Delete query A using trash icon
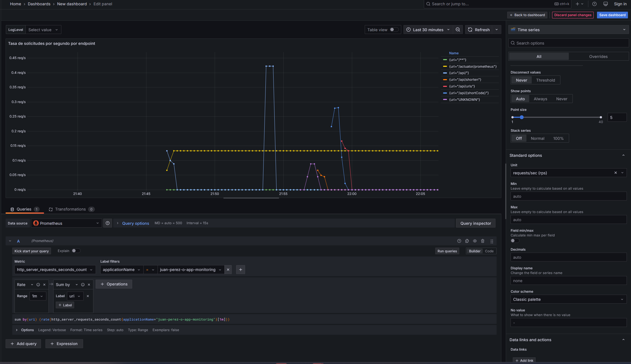Viewport: 631px width, 364px height. pos(483,241)
